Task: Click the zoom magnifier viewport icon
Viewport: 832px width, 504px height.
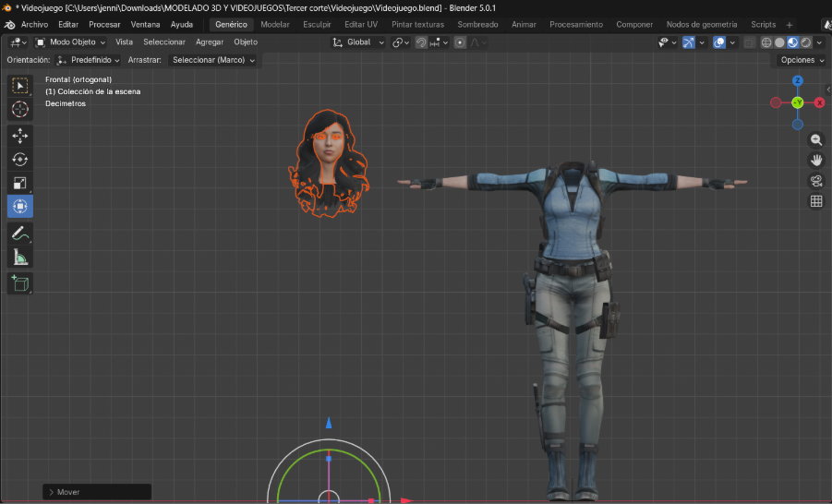Action: (x=816, y=140)
